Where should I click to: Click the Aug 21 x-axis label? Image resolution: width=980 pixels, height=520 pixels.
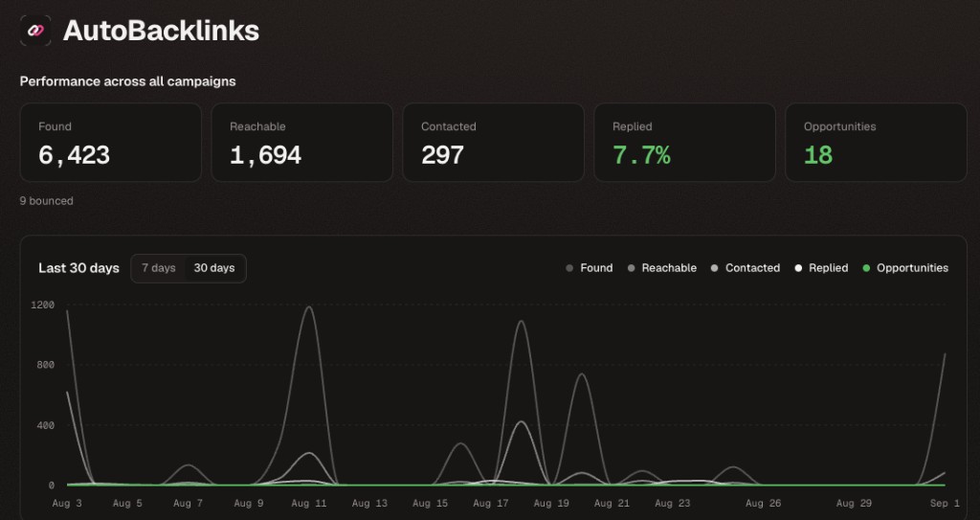pos(612,503)
